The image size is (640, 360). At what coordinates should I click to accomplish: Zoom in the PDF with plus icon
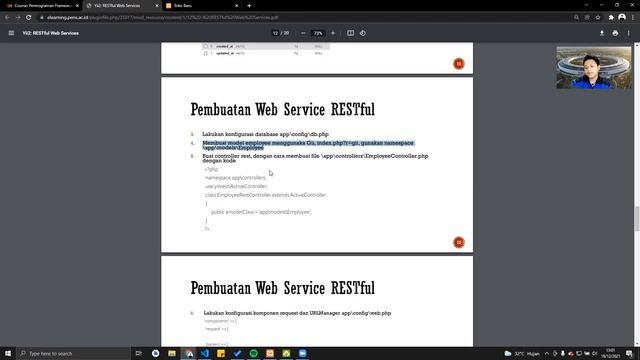tap(333, 33)
